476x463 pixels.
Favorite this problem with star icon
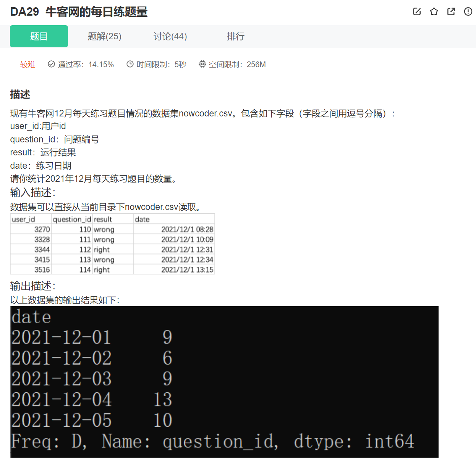point(434,11)
